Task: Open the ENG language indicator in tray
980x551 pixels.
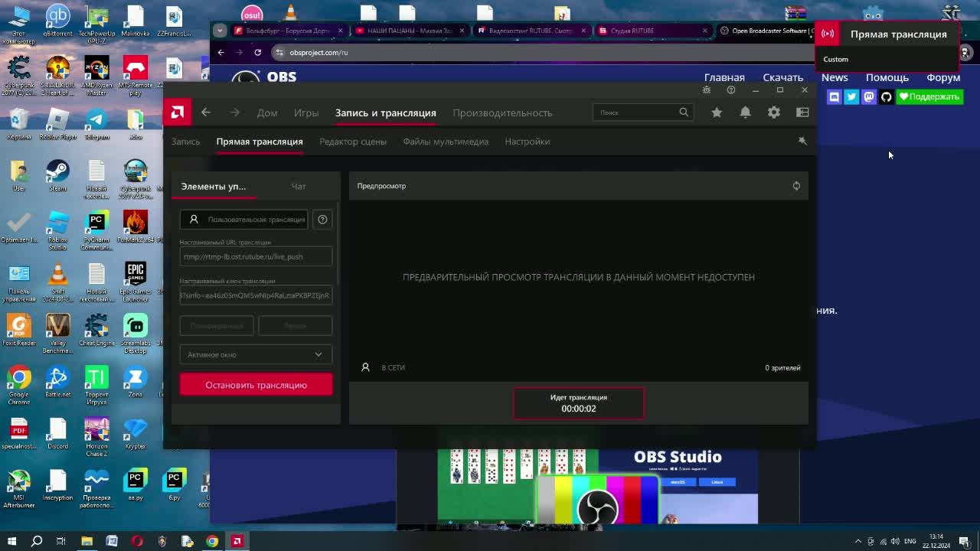Action: coord(910,541)
